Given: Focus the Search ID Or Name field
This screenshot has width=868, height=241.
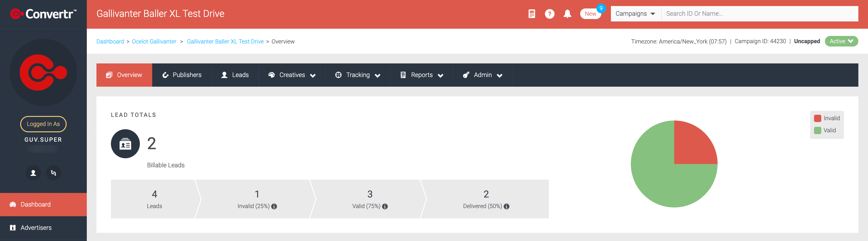Looking at the screenshot, I should (x=759, y=14).
